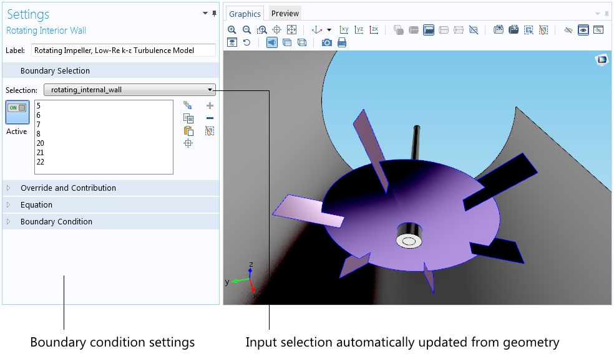Click the Label input field

124,50
